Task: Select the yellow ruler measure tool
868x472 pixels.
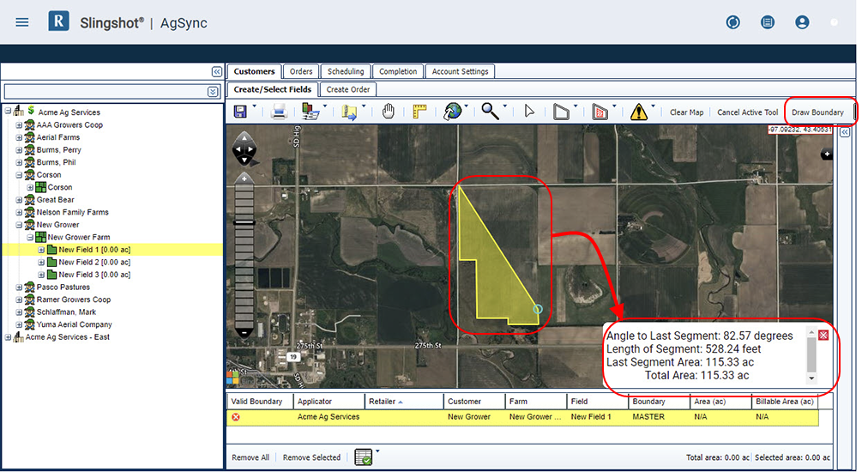Action: point(419,112)
